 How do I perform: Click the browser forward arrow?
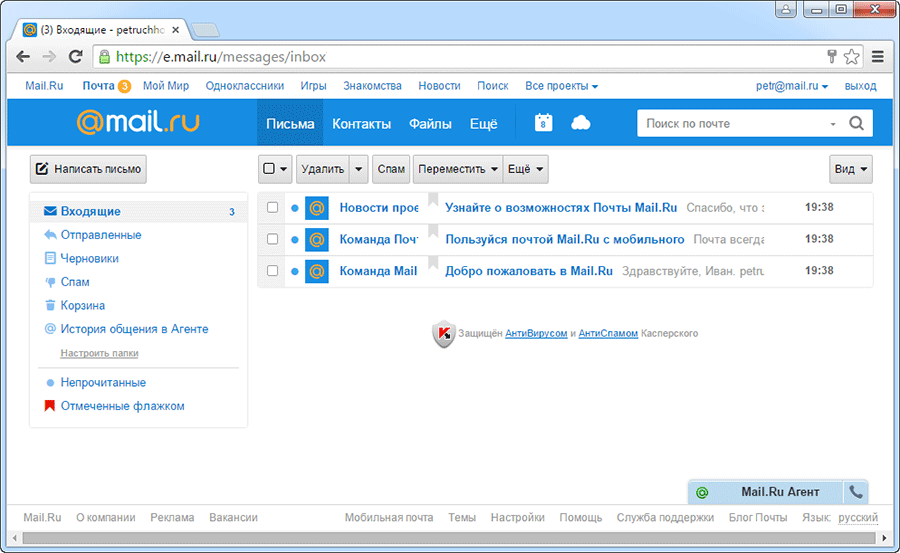click(x=49, y=57)
